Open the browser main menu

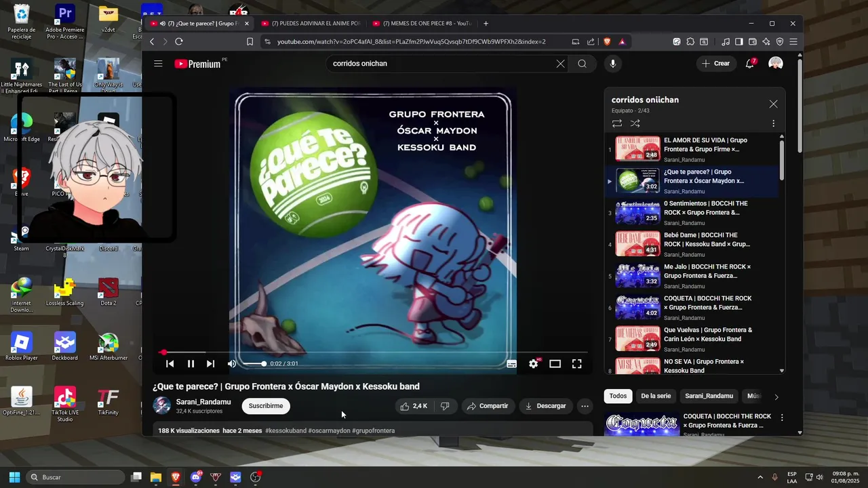tap(793, 41)
